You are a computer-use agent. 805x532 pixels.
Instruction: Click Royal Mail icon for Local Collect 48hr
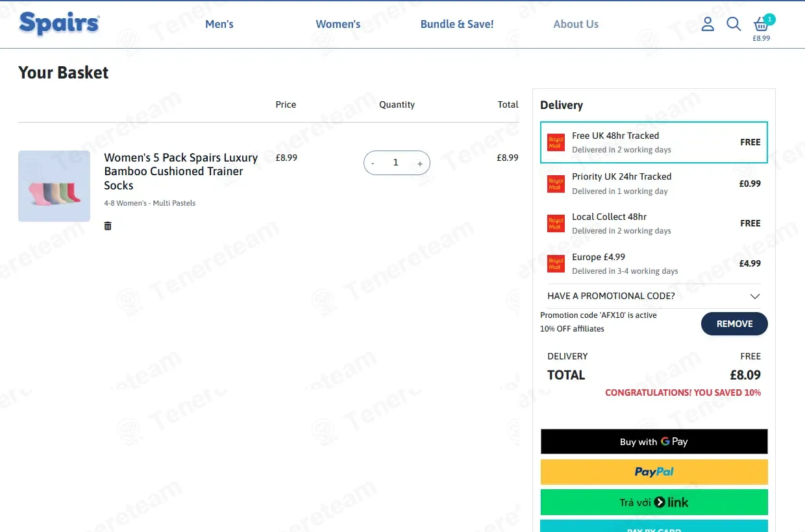[556, 224]
